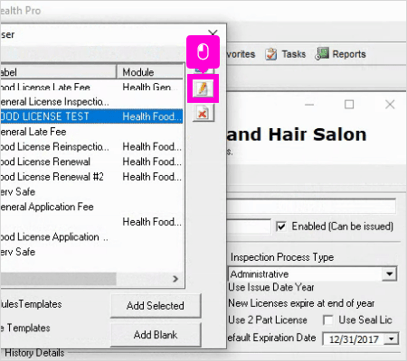Click Use 2 Part License option
Viewport: 407px width, 361px height.
[268, 320]
